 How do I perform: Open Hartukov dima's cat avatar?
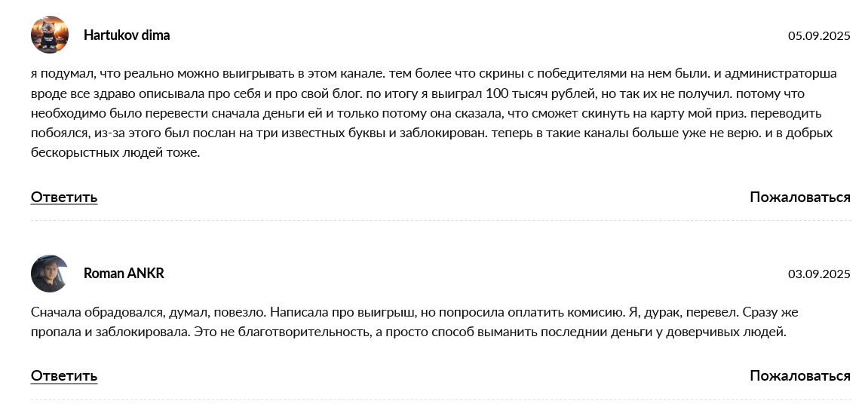pos(50,35)
